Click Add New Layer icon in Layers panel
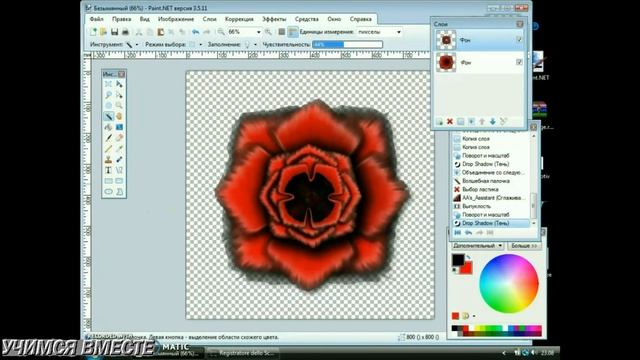This screenshot has height=360, width=640. click(439, 122)
